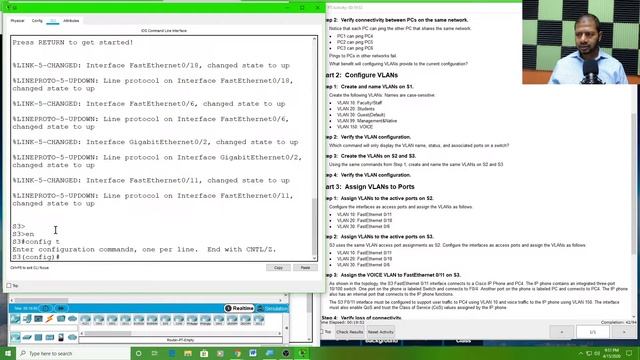Viewport: 640px width, 360px height.
Task: Select the Security subcategory icon
Action: (x=61, y=337)
